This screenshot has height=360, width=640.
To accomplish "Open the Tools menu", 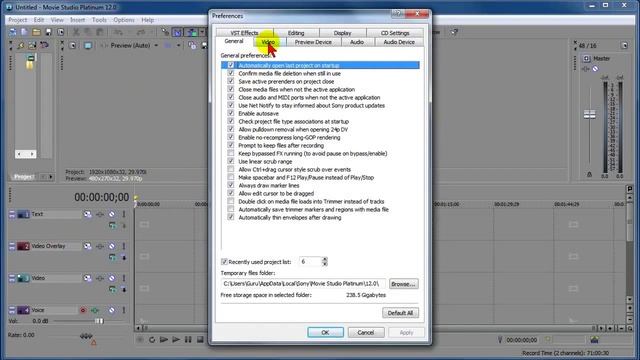I will click(x=99, y=20).
